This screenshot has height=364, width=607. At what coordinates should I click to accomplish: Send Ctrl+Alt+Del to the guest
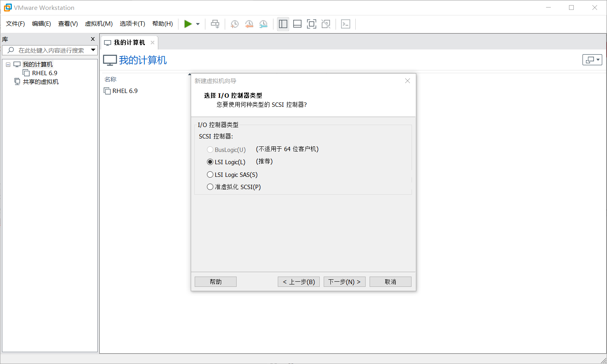point(215,24)
